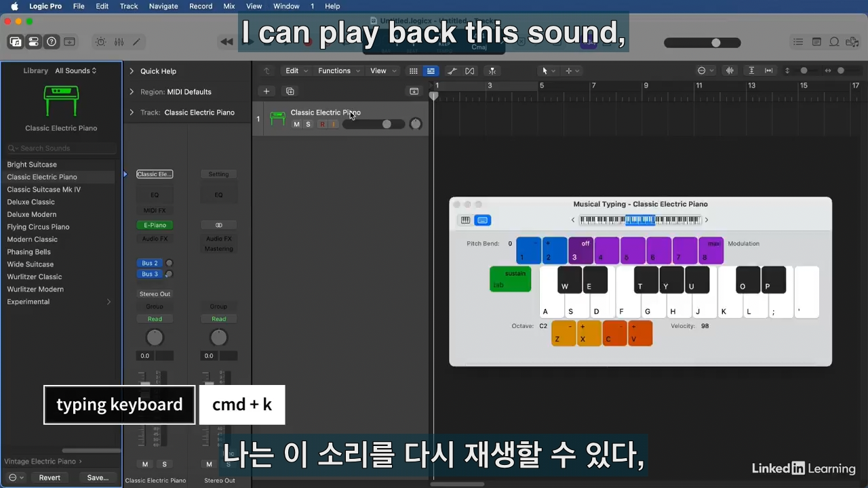The image size is (868, 488).
Task: Open the media Browsers button
Action: point(852,42)
